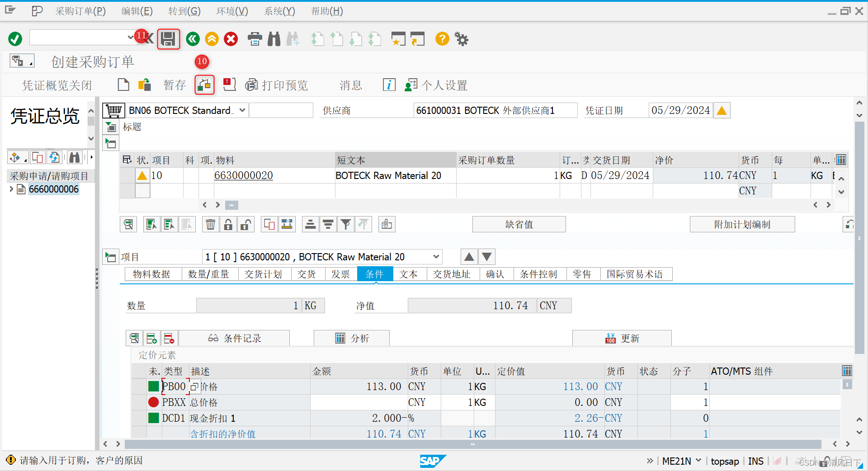Click the green Back arrow icon

193,39
